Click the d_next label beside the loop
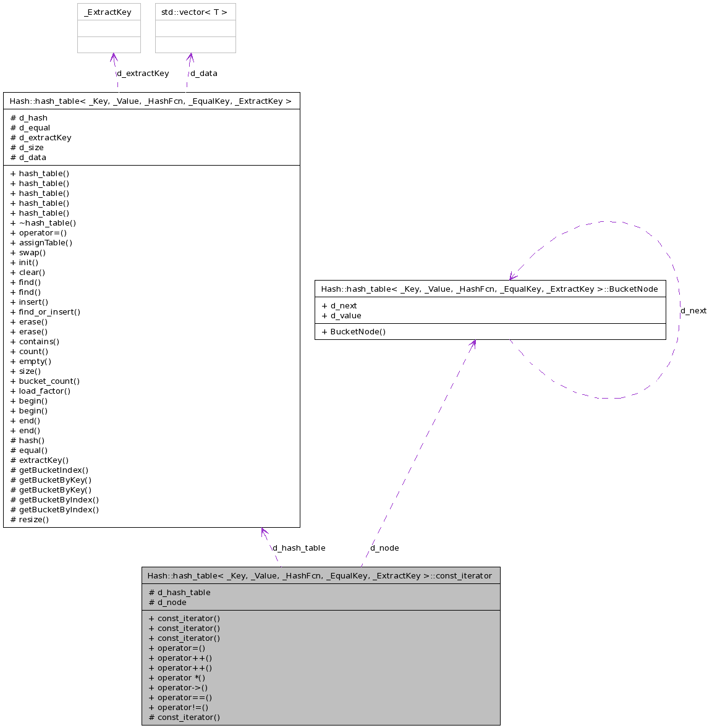Image resolution: width=712 pixels, height=728 pixels. coord(693,311)
